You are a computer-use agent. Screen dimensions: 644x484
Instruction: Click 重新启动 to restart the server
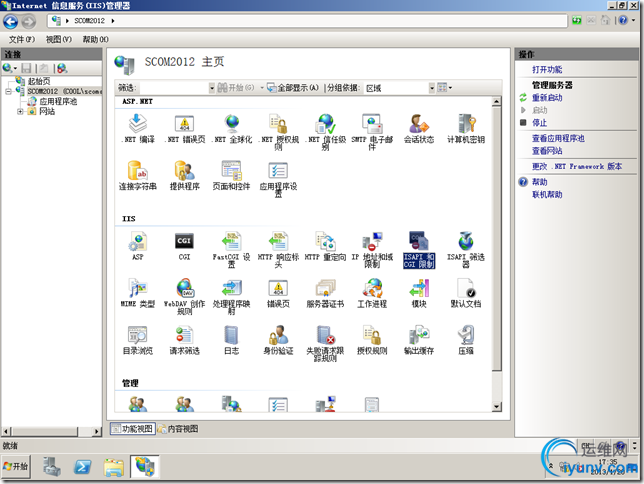tap(547, 97)
